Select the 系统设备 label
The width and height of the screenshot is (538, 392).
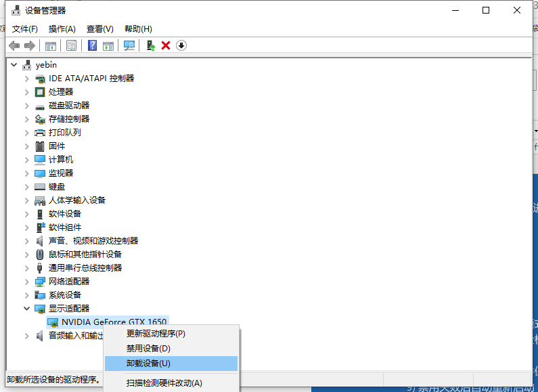(x=65, y=295)
